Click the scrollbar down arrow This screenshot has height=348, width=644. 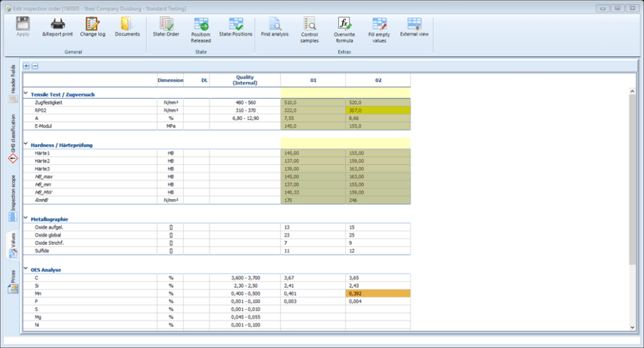[632, 327]
